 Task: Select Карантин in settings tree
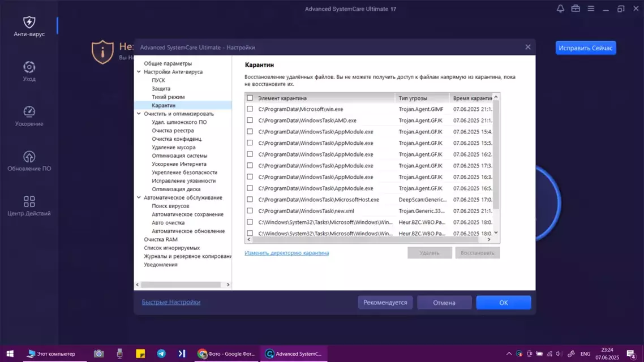[164, 105]
